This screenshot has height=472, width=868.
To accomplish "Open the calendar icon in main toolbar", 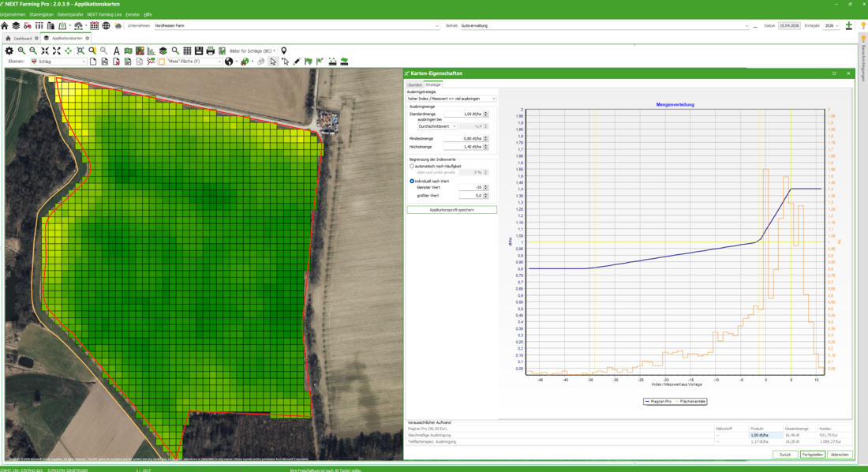I will [94, 26].
